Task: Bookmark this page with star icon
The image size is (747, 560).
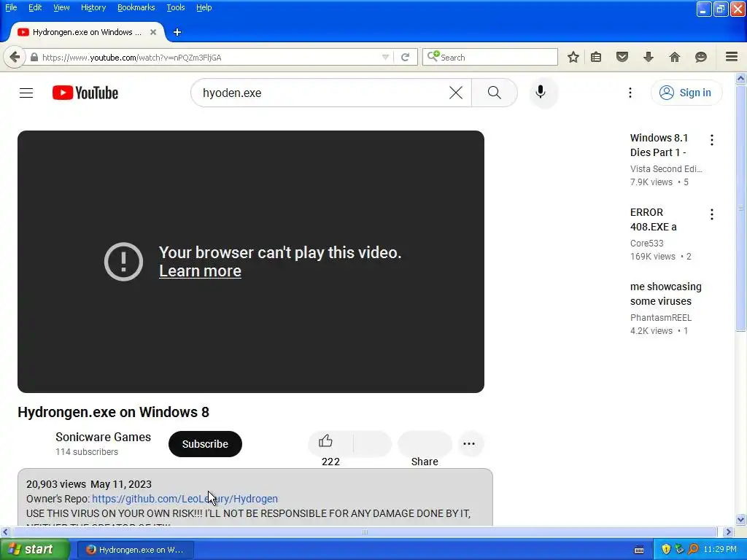Action: 573,57
